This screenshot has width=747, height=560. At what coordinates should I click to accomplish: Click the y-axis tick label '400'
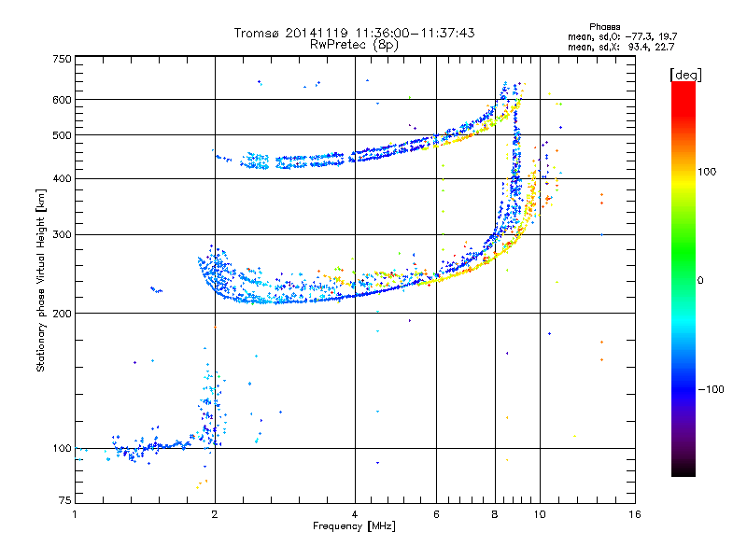pyautogui.click(x=63, y=179)
